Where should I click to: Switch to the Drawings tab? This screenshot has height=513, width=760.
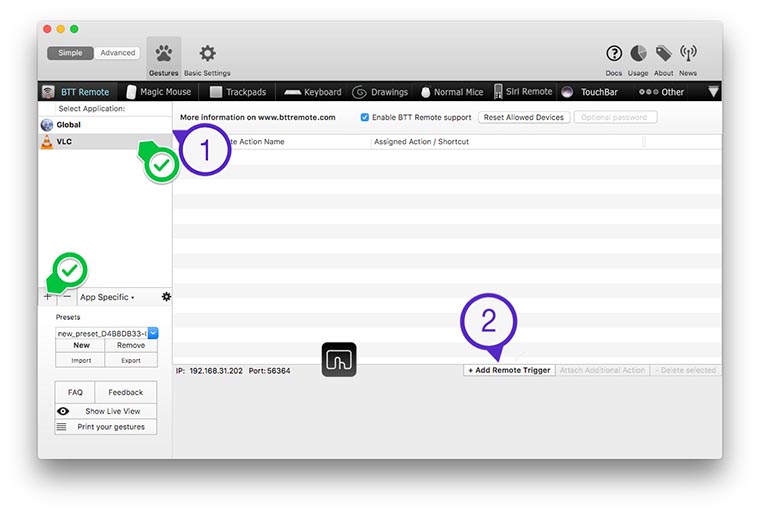tap(380, 92)
